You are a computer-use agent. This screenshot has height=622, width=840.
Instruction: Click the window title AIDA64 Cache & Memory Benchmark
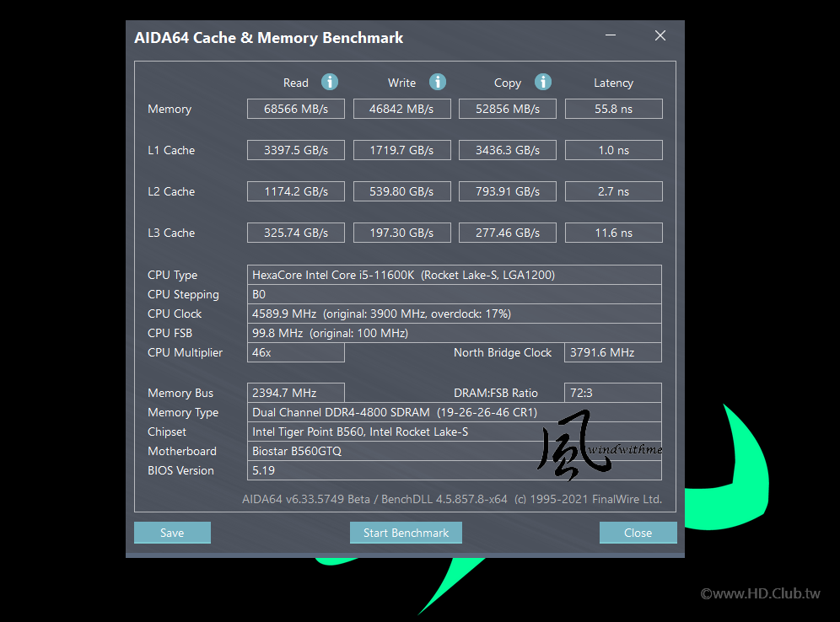point(268,37)
